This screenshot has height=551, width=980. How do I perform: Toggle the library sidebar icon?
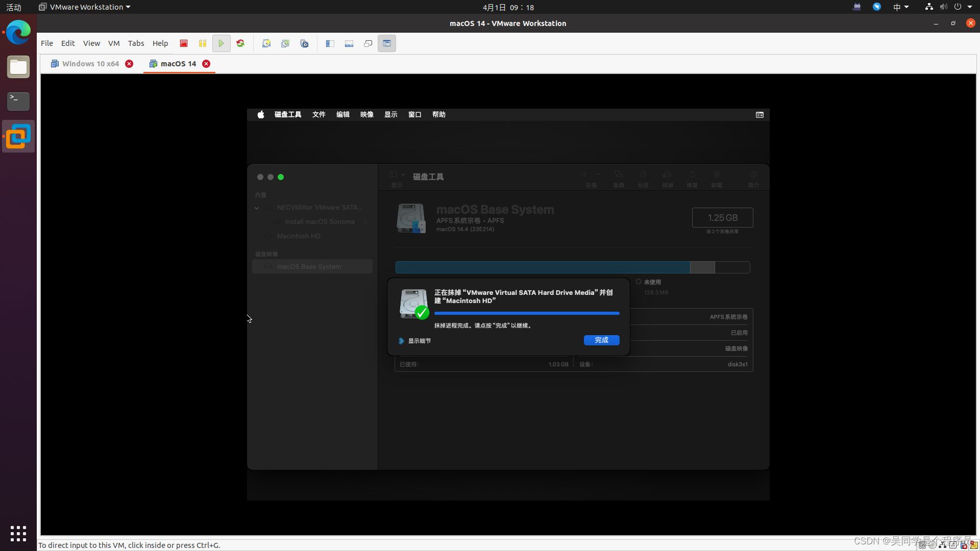tap(330, 43)
